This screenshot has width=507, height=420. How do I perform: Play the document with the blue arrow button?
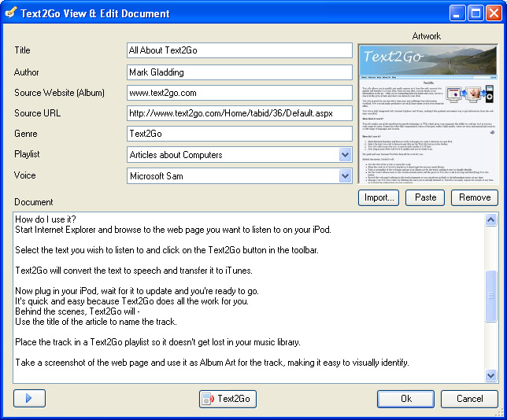pos(29,398)
